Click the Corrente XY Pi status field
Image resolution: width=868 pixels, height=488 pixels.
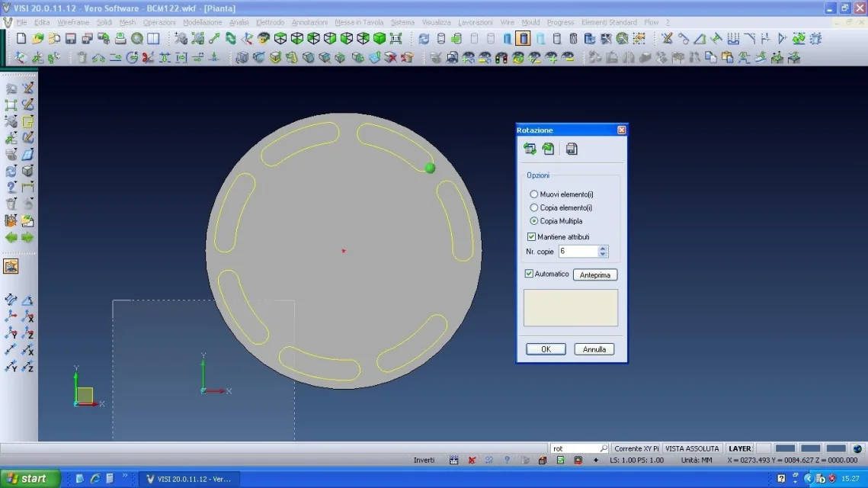pyautogui.click(x=636, y=448)
